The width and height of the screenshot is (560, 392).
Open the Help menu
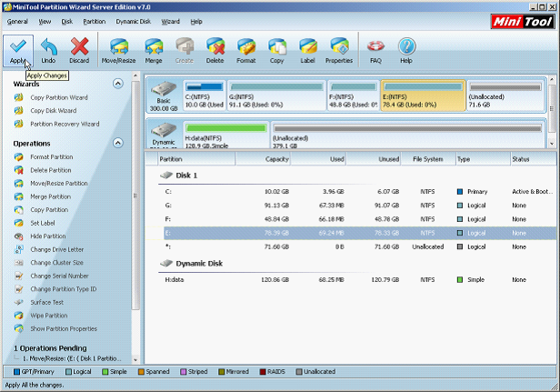coord(196,22)
